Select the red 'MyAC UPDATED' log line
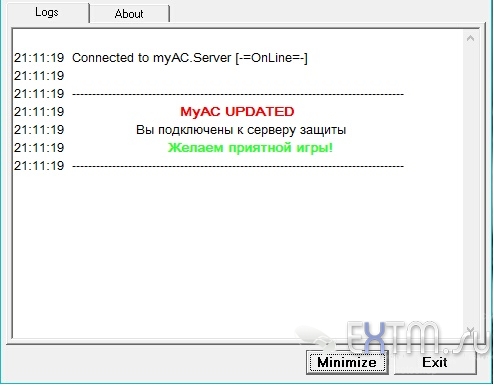The image size is (494, 387). (x=237, y=112)
